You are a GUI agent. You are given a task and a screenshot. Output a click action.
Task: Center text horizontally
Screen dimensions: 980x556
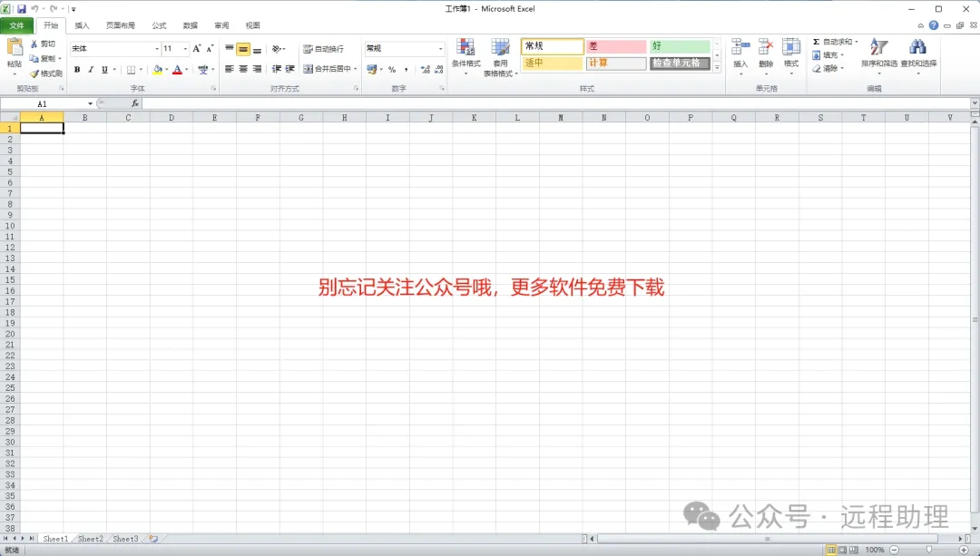(x=243, y=69)
